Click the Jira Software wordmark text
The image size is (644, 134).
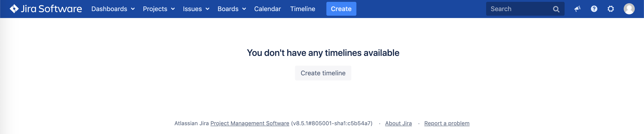51,9
